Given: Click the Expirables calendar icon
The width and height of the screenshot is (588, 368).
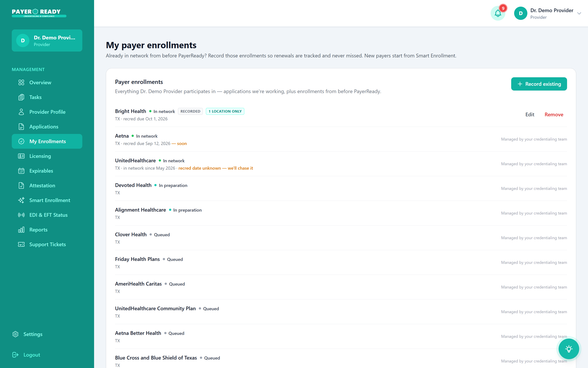Looking at the screenshot, I should click(21, 171).
